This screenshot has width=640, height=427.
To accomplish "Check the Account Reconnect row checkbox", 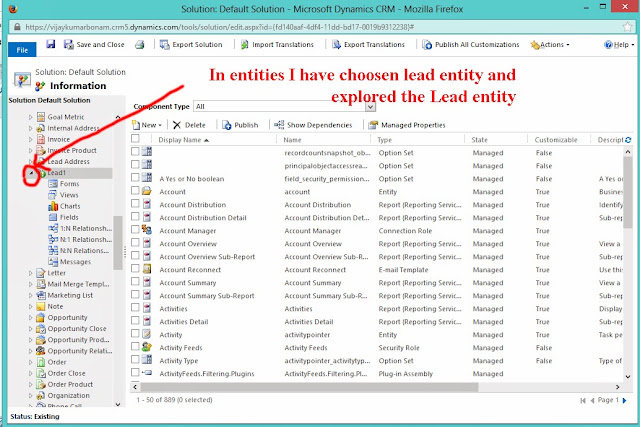I will 135,268.
